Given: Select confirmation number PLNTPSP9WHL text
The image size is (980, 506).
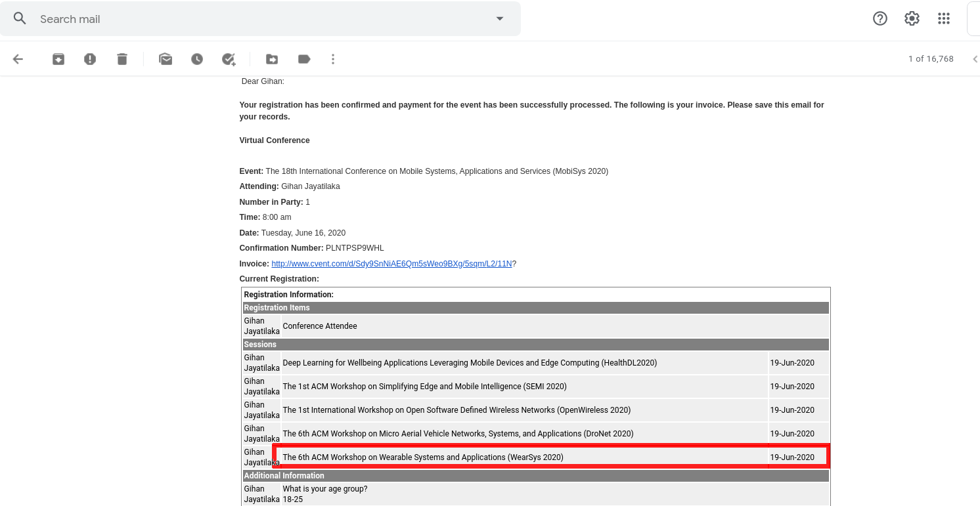Looking at the screenshot, I should pos(355,248).
